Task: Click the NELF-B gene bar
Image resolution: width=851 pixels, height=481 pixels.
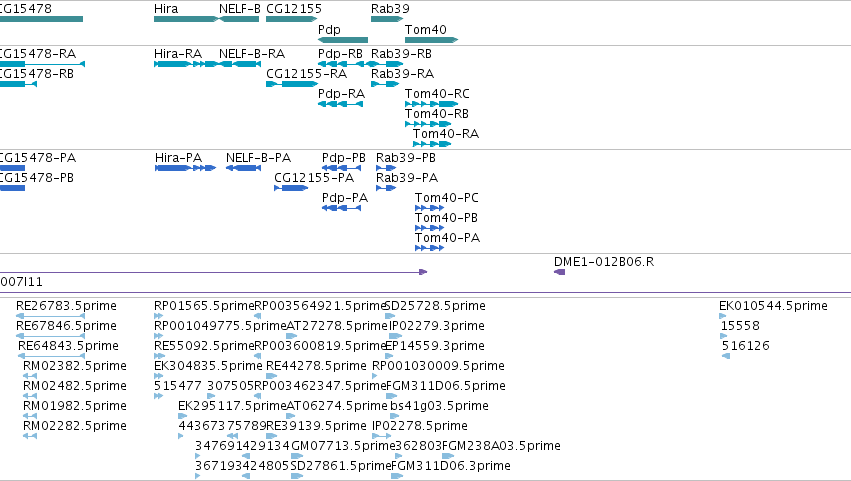Action: click(239, 19)
